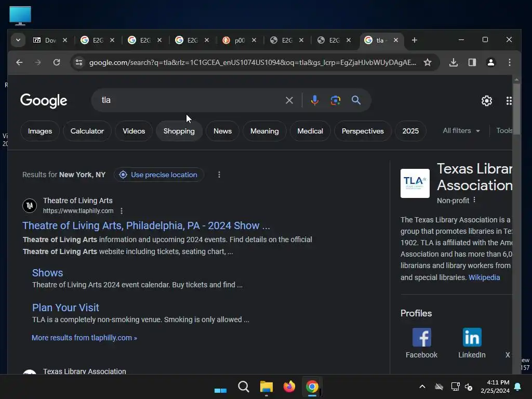Click the address bar URL
The width and height of the screenshot is (532, 399).
tap(252, 62)
